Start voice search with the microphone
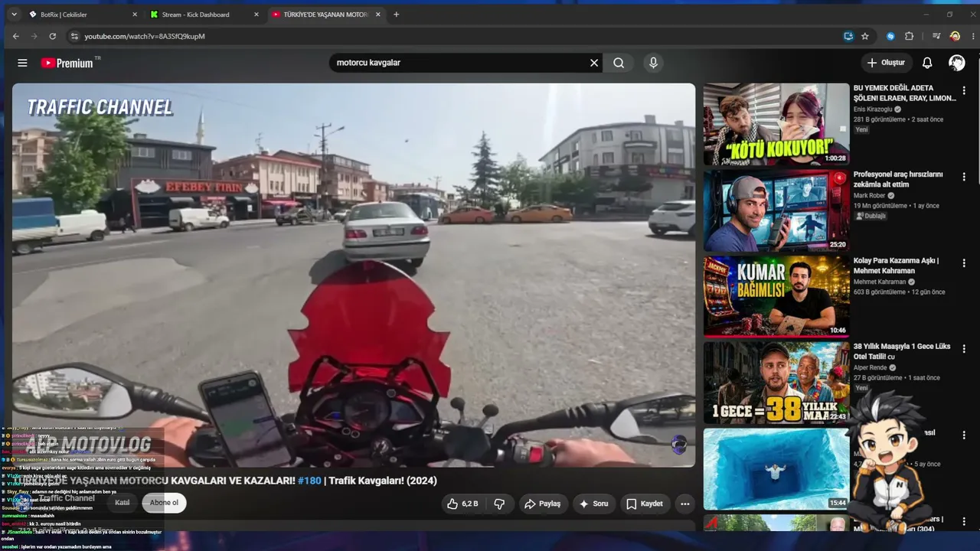Viewport: 980px width, 551px height. [x=653, y=63]
